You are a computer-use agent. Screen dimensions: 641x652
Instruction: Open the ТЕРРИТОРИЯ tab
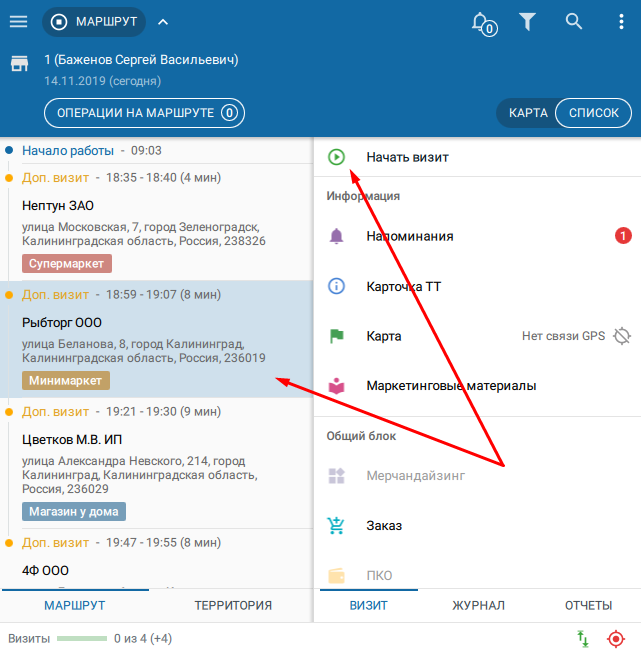pos(233,605)
